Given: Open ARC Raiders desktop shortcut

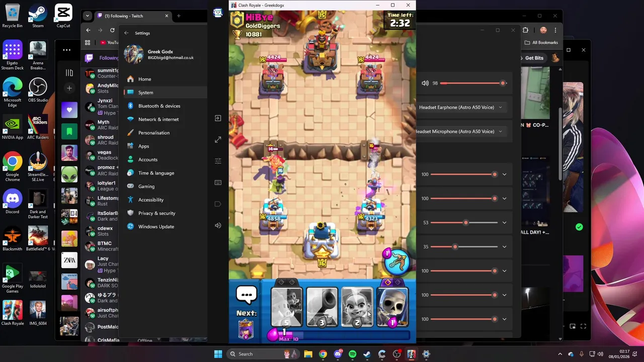Looking at the screenshot, I should click(x=38, y=127).
